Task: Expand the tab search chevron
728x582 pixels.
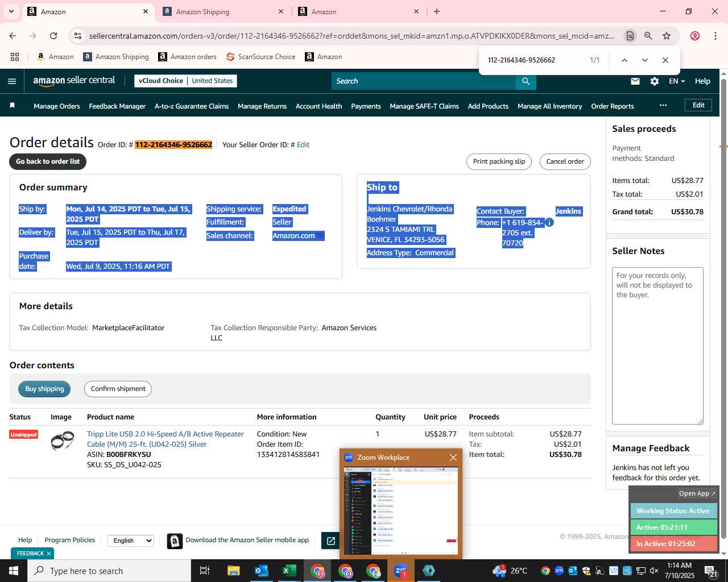Action: point(11,11)
